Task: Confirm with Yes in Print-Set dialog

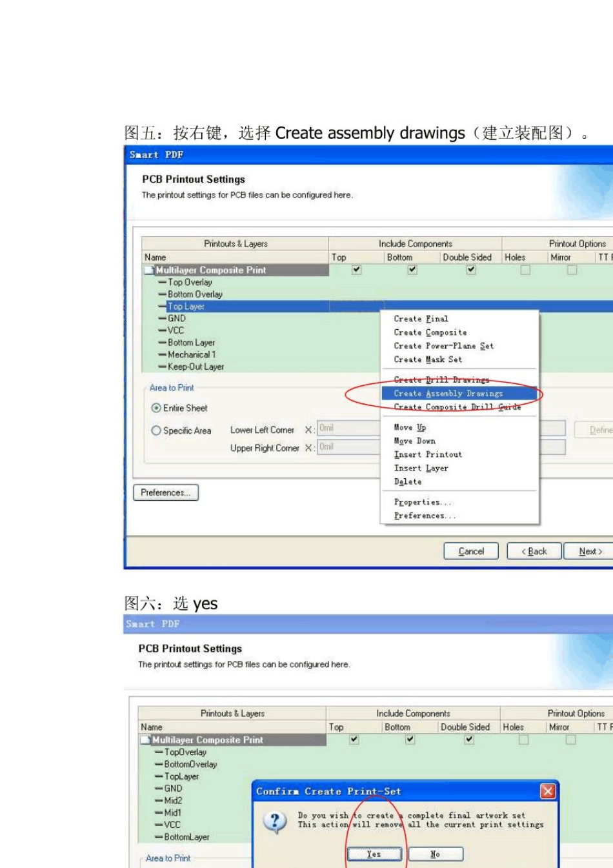Action: [374, 854]
